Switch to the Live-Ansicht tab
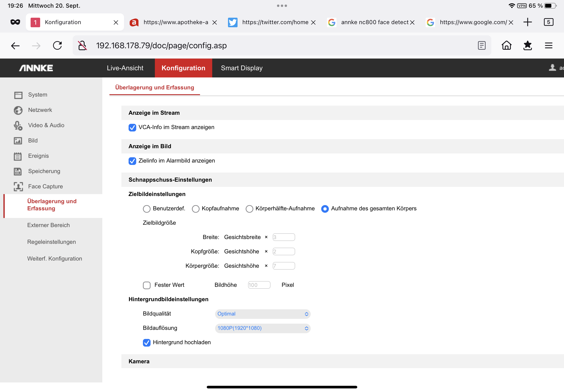564x392 pixels. tap(125, 68)
